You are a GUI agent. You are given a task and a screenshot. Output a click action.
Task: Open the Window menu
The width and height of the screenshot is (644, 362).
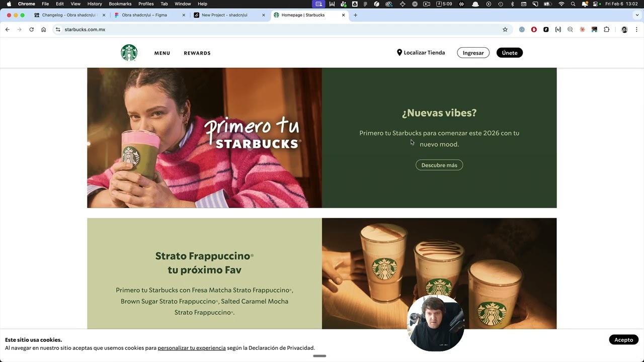click(183, 4)
